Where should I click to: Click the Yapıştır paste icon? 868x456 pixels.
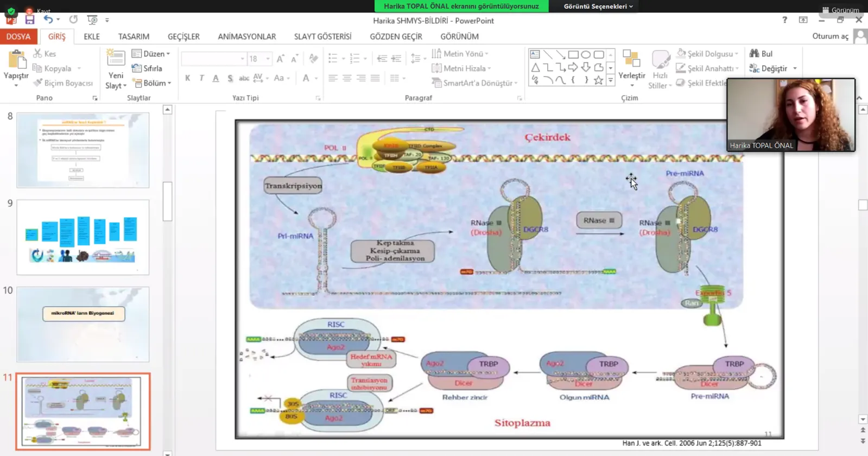coord(16,60)
